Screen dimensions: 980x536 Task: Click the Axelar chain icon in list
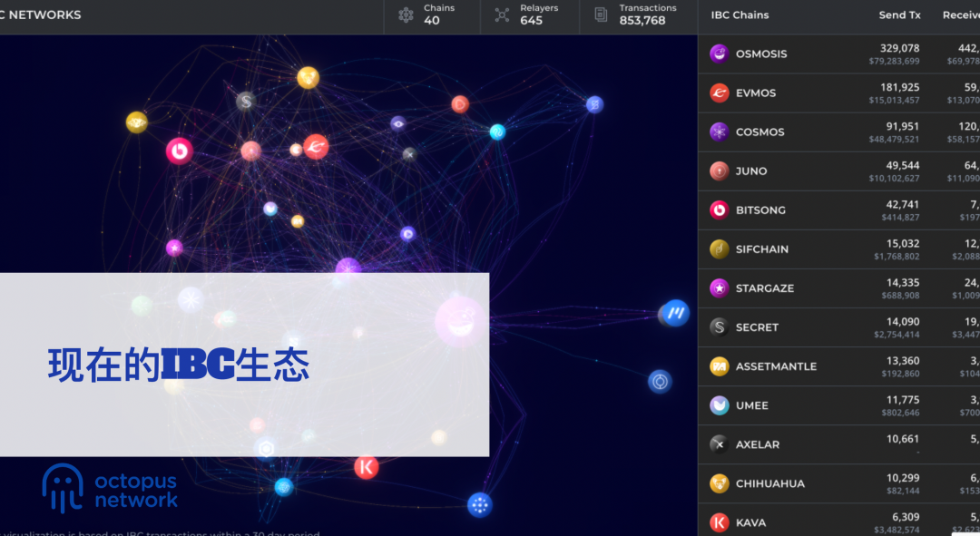click(719, 444)
